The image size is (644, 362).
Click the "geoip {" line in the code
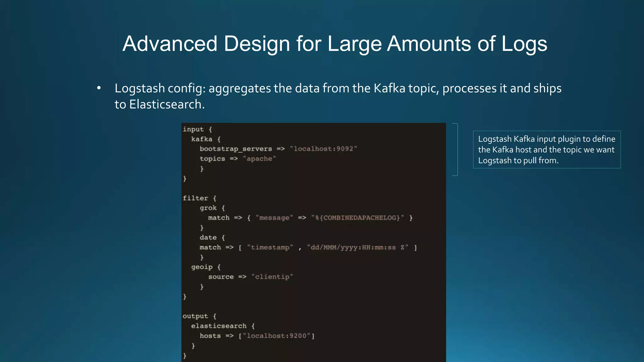click(x=206, y=267)
